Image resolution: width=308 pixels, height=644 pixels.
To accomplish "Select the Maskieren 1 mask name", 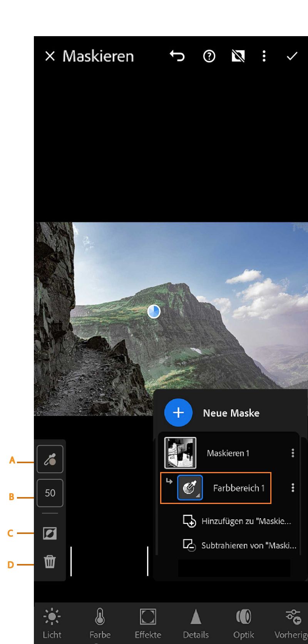I will [228, 453].
